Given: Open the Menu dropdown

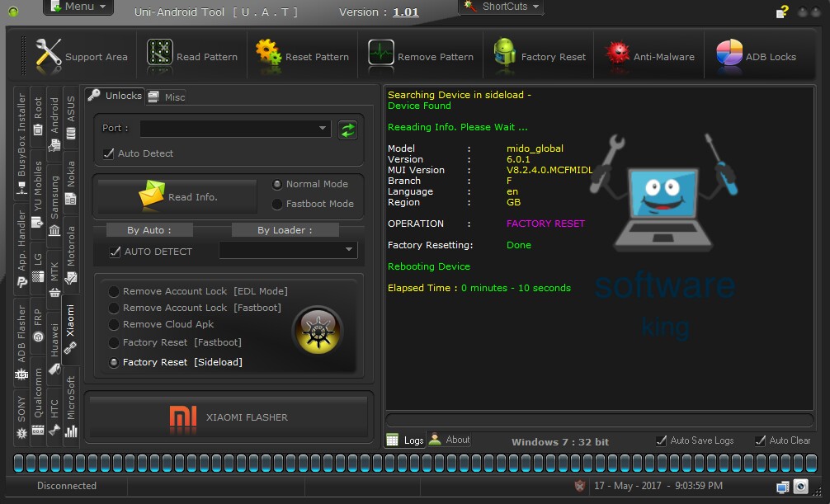Looking at the screenshot, I should click(78, 7).
